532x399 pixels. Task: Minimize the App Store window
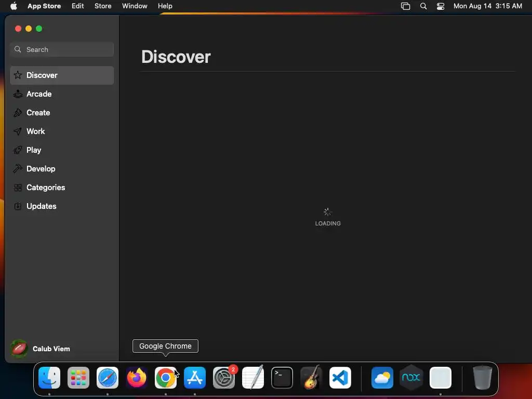[29, 29]
